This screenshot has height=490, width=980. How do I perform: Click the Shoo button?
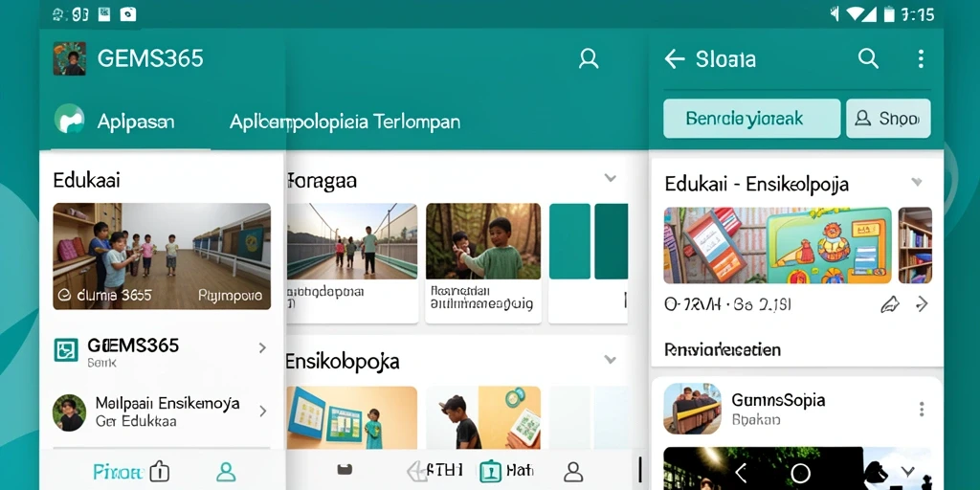(x=888, y=118)
